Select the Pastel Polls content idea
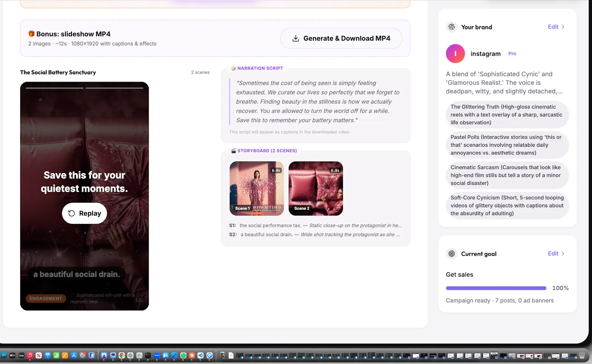The height and width of the screenshot is (364, 592). (507, 145)
